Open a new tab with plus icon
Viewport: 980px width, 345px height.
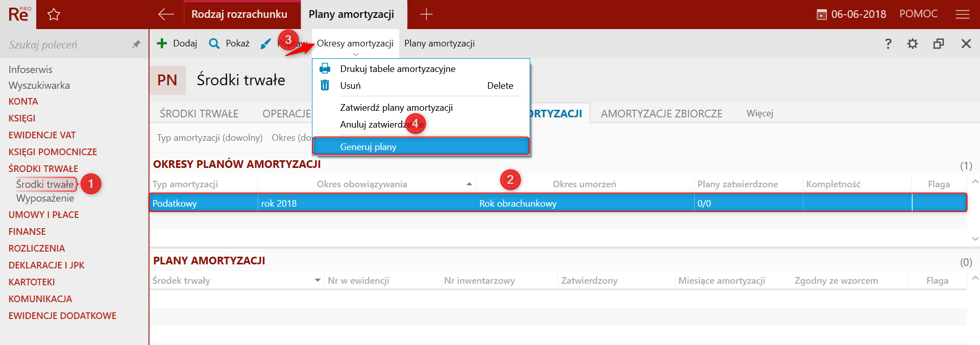[426, 14]
